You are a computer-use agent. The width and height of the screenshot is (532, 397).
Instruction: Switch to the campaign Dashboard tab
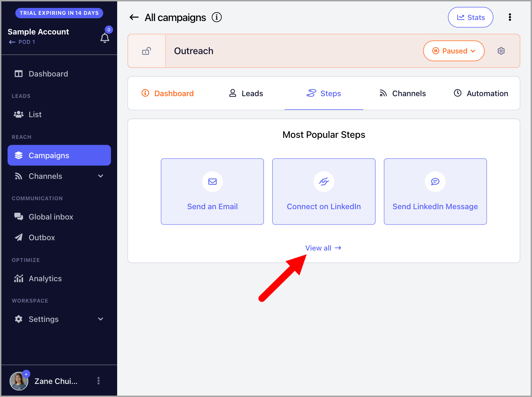coord(168,93)
